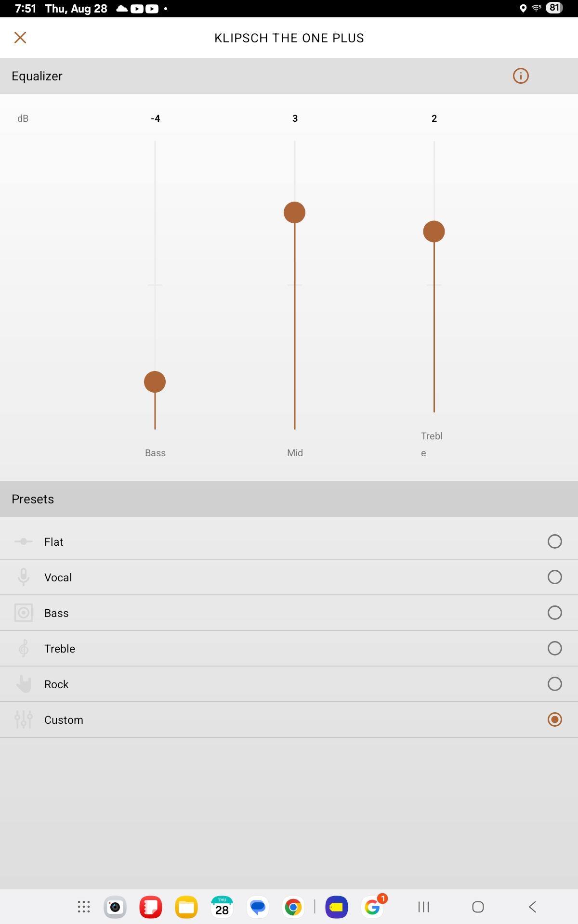Close the Klipsch equalizer screen
The image size is (578, 924).
click(x=20, y=38)
